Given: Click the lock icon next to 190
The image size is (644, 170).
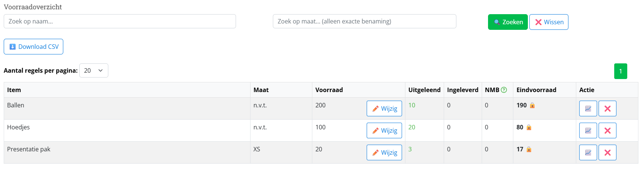Looking at the screenshot, I should (532, 106).
